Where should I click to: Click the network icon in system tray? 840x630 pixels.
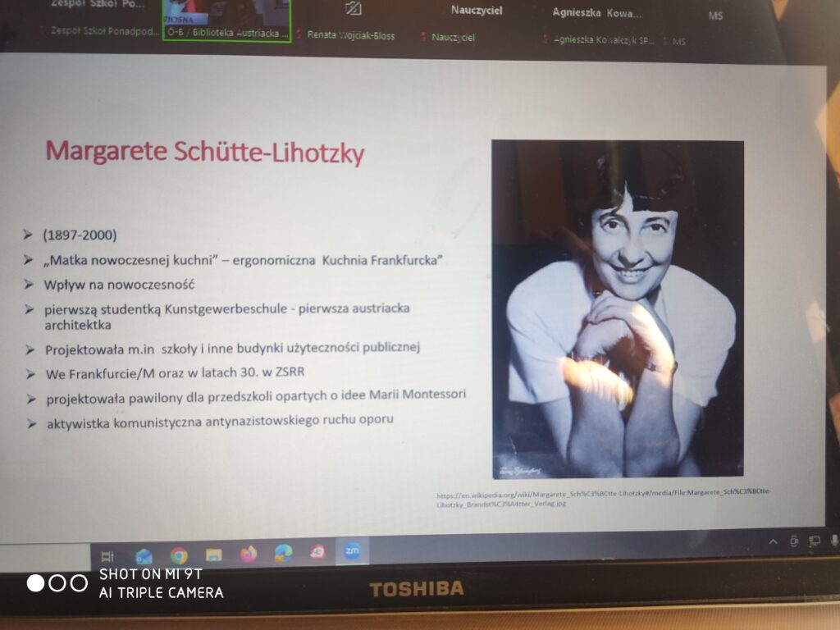click(x=814, y=541)
